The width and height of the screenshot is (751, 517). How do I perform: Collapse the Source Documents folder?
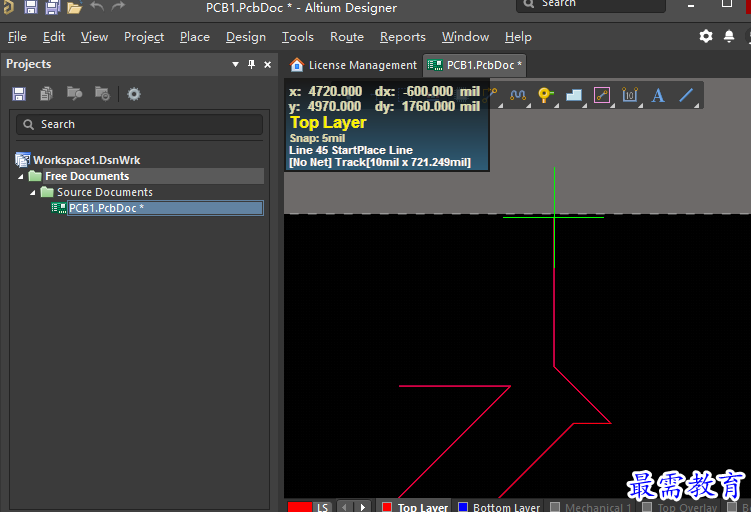click(x=33, y=193)
